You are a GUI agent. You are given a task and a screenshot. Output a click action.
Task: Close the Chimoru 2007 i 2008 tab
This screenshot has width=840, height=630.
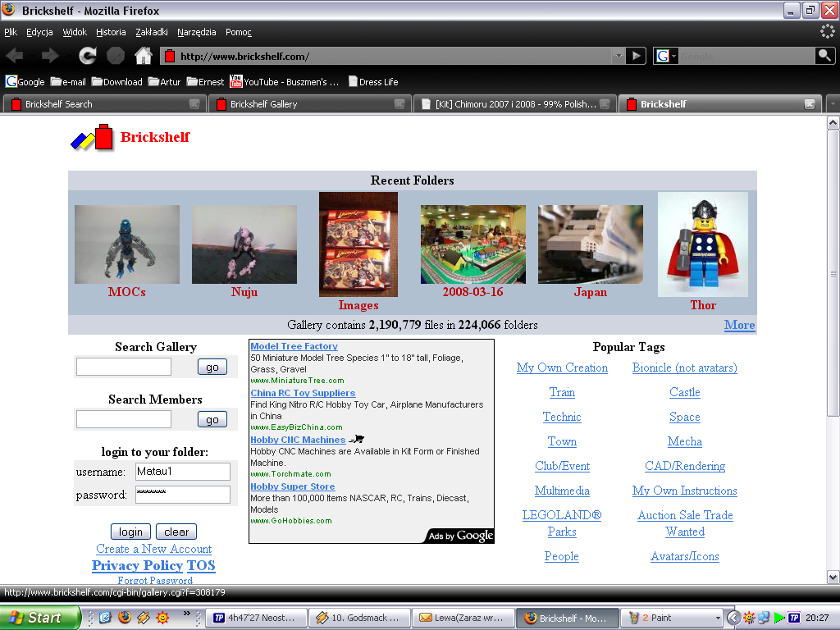coord(605,104)
